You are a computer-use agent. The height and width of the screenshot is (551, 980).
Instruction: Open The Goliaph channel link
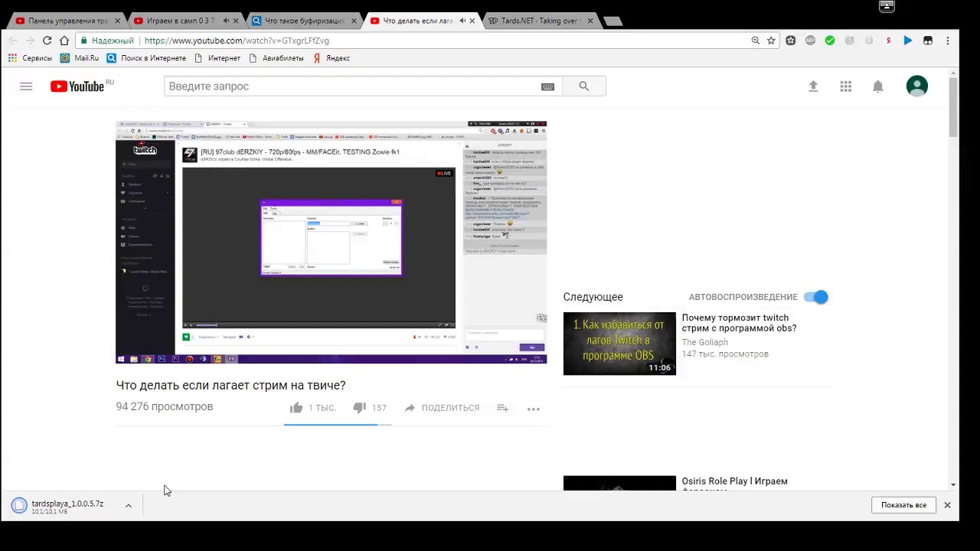point(704,342)
